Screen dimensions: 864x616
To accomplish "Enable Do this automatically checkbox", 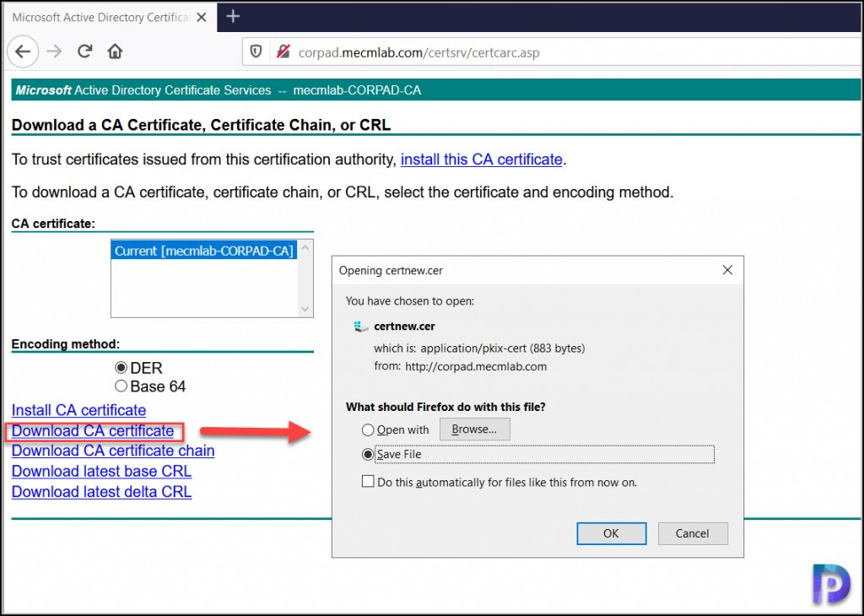I will pyautogui.click(x=368, y=482).
